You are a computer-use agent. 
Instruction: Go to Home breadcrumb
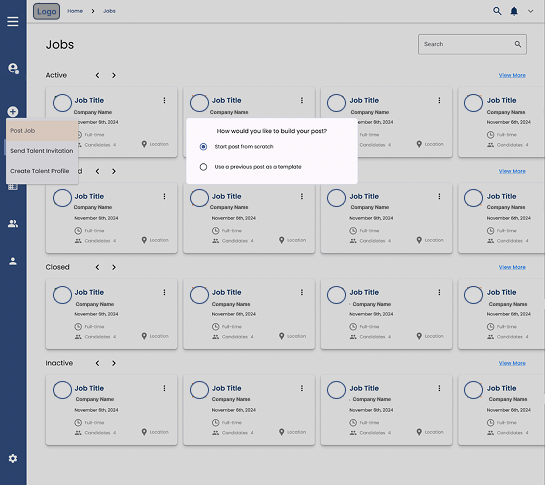click(x=75, y=11)
